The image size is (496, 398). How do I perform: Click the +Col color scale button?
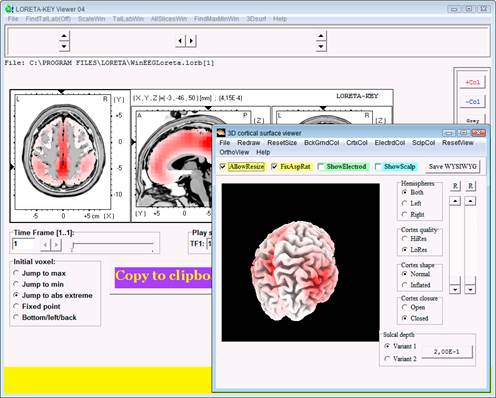point(472,82)
